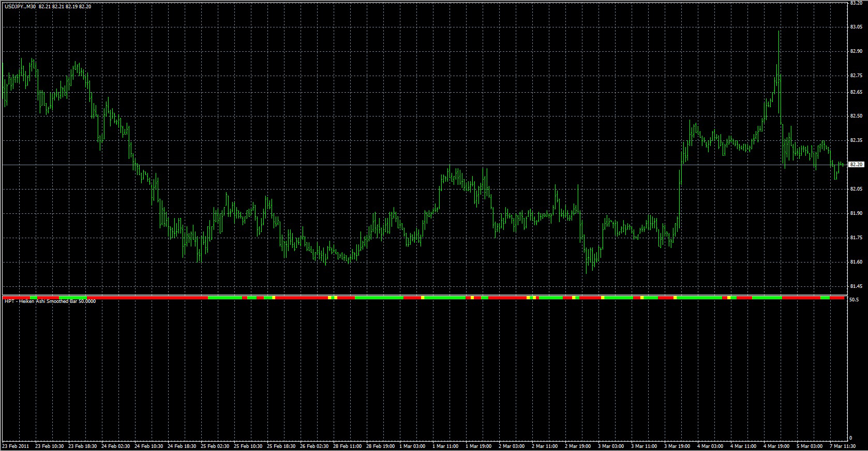The width and height of the screenshot is (868, 451).
Task: Select the 82.75 price level label
Action: 856,76
